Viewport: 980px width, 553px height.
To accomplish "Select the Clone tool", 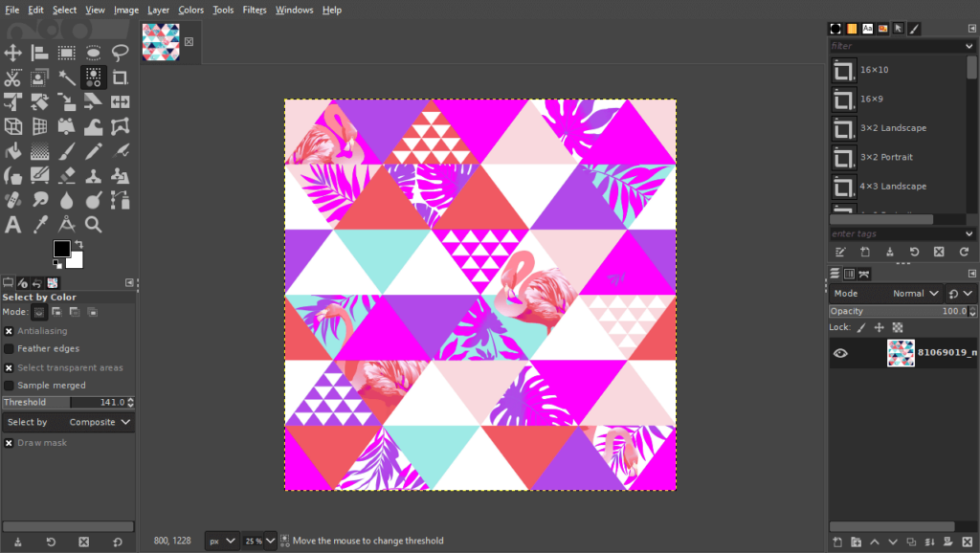I will (91, 175).
